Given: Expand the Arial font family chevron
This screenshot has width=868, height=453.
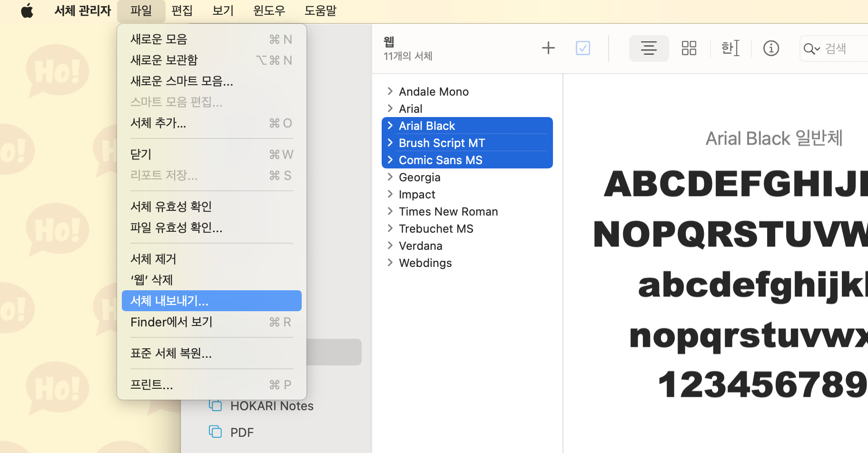Looking at the screenshot, I should [x=390, y=108].
